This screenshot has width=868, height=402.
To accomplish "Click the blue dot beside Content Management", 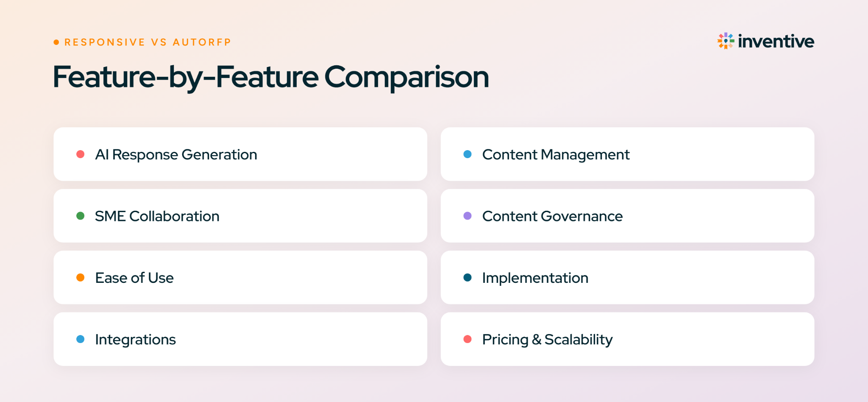I will (x=467, y=154).
